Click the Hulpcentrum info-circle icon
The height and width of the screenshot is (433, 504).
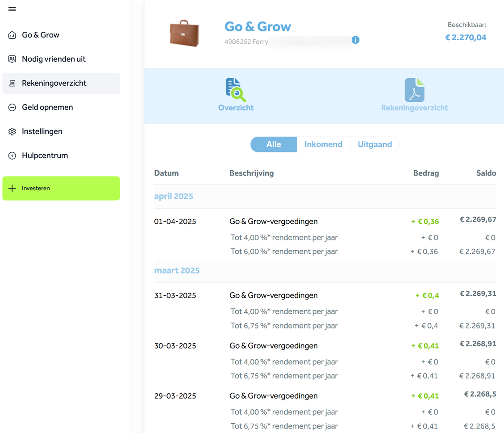[12, 156]
